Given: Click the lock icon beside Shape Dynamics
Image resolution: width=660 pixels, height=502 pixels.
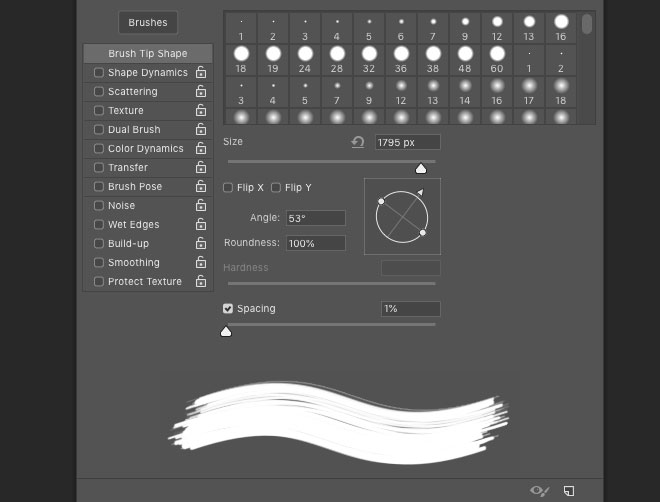Looking at the screenshot, I should [x=201, y=72].
